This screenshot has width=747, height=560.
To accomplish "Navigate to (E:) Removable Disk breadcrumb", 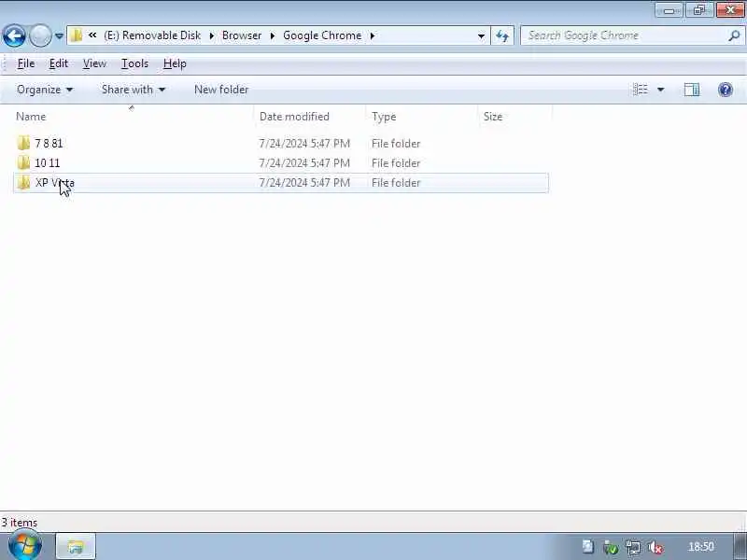I will click(152, 35).
